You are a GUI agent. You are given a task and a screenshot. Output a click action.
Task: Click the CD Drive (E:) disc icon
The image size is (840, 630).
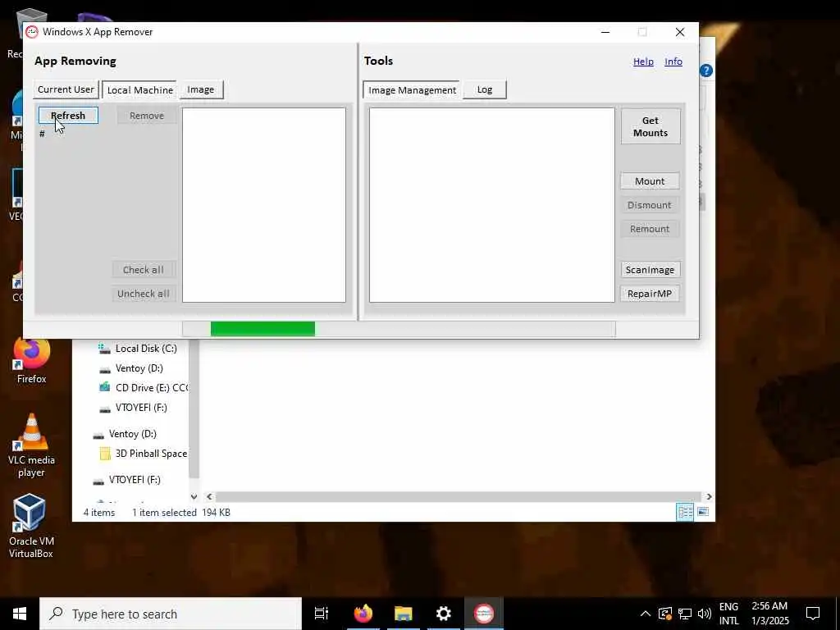pyautogui.click(x=105, y=387)
